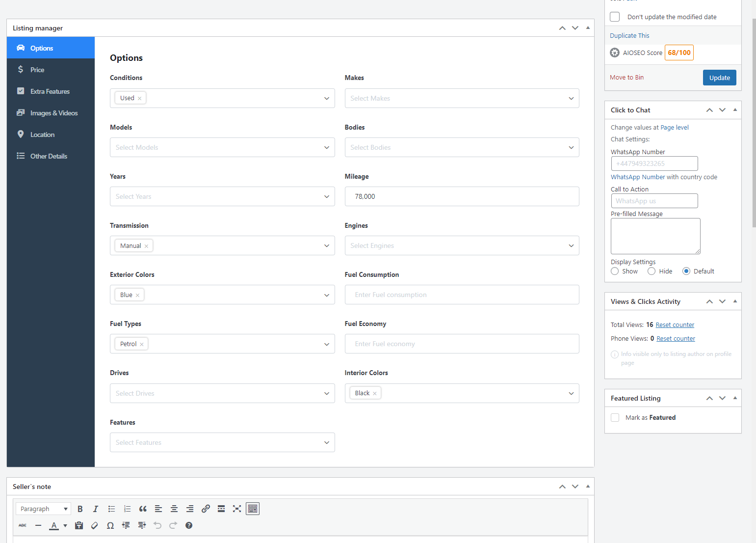This screenshot has height=543, width=756.
Task: Select Hide display setting radio
Action: 652,271
